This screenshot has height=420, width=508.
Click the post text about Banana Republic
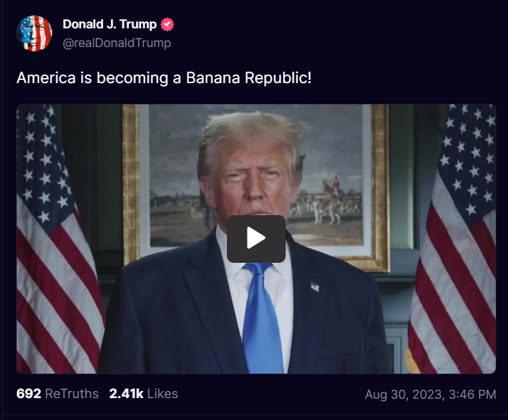click(x=164, y=78)
